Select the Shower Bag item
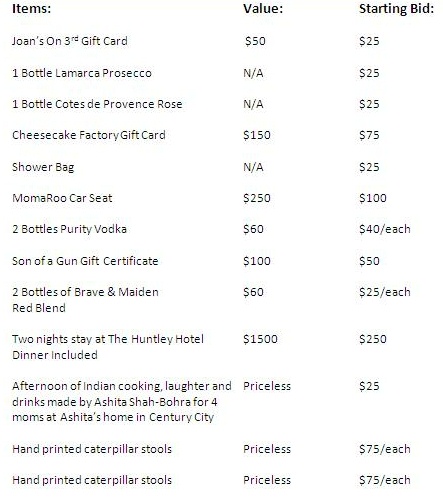Viewport: 443px width, 500px height. click(x=43, y=167)
